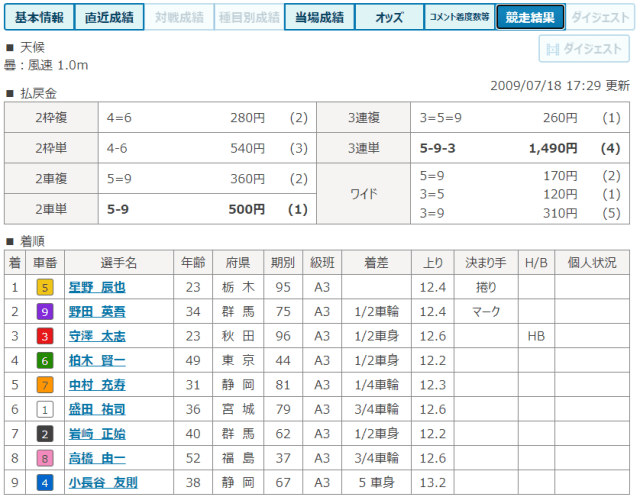Click the 3連単 combination 5-9-3
This screenshot has height=497, width=640.
pyautogui.click(x=437, y=148)
